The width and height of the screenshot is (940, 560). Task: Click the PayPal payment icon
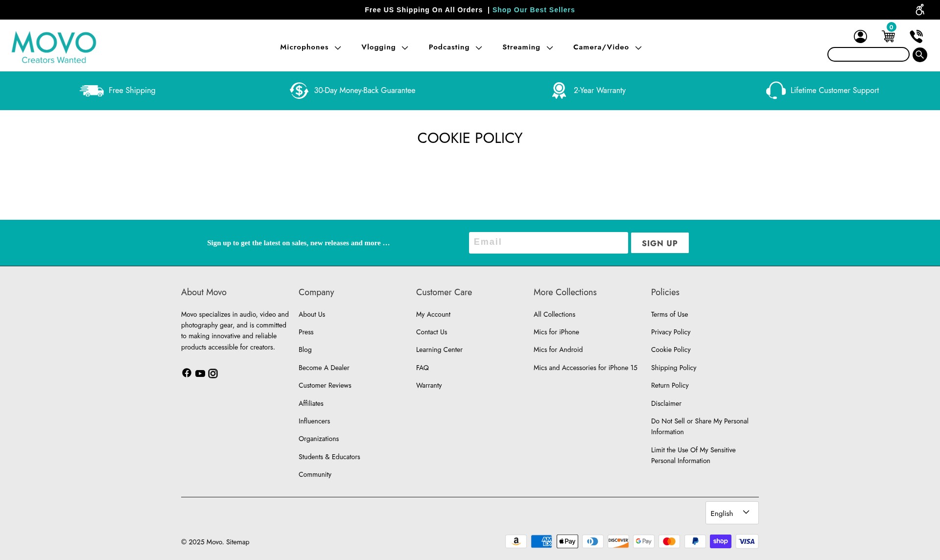click(x=695, y=541)
